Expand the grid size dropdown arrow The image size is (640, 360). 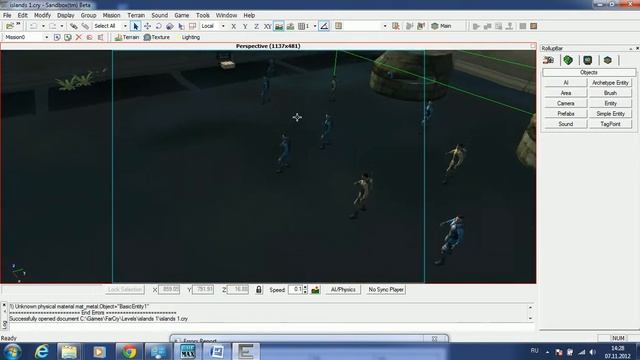pos(315,26)
